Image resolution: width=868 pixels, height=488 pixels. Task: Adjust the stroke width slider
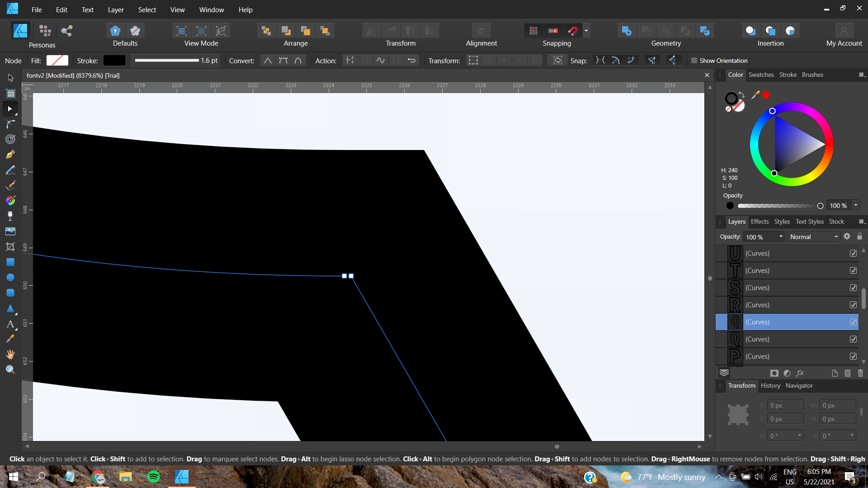click(167, 61)
